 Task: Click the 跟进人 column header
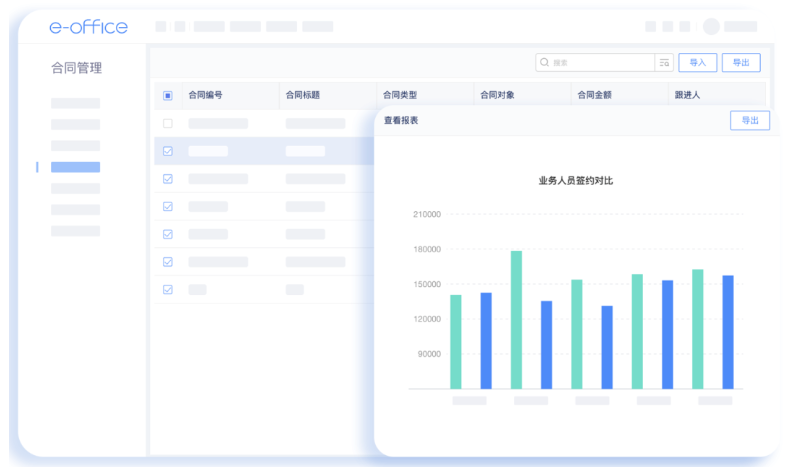point(687,96)
